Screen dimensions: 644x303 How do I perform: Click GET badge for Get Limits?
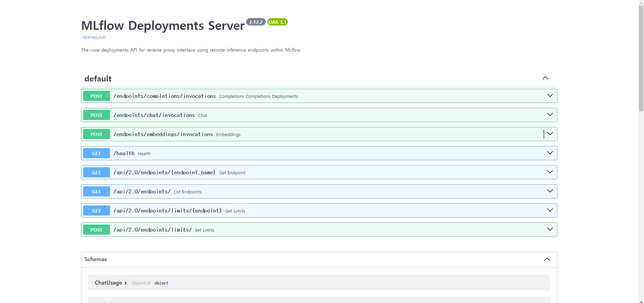point(97,210)
